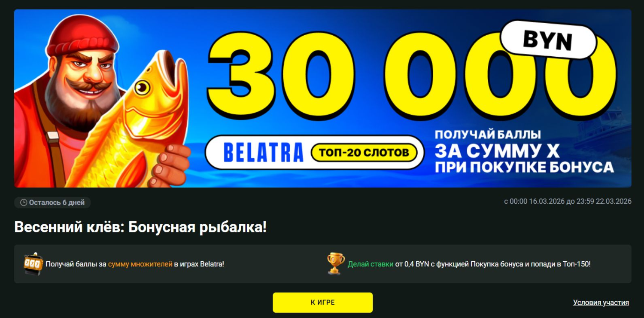
Task: Click the green Делай ставки text
Action: (x=371, y=264)
